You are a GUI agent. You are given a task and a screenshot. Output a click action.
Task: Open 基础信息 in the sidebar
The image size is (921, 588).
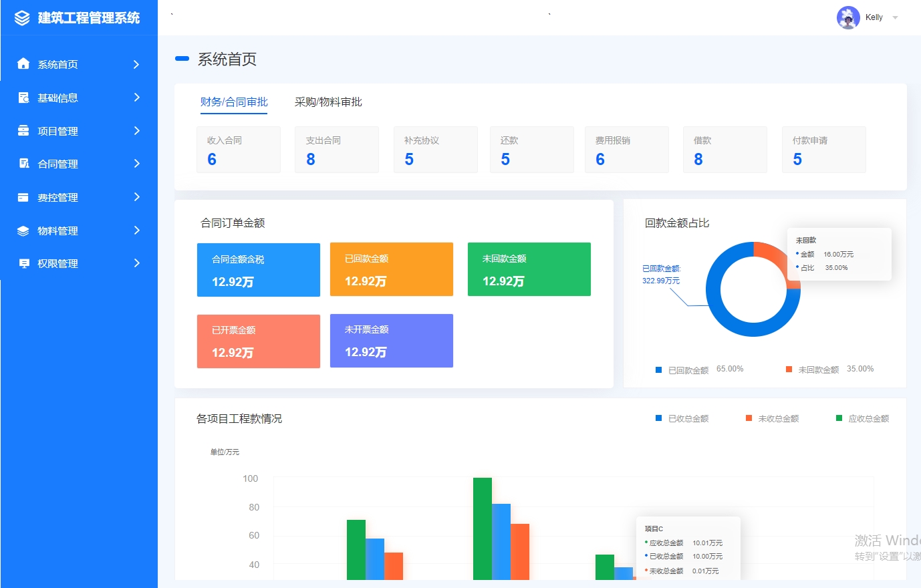[79, 98]
